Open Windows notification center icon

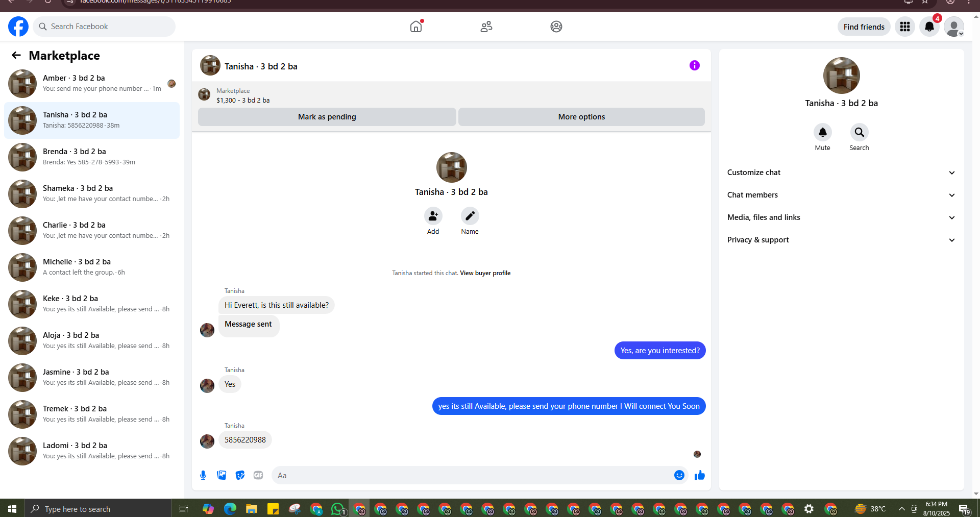[x=964, y=509]
